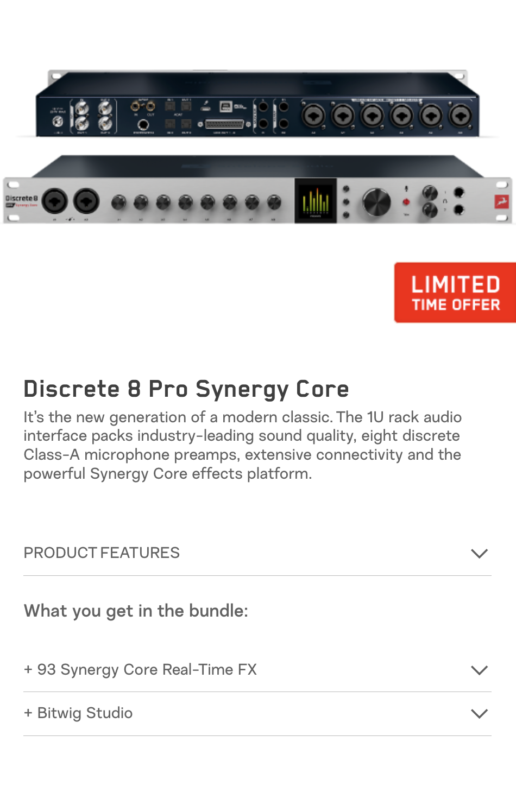Click the Product Features label
Image resolution: width=516 pixels, height=812 pixels.
point(102,553)
